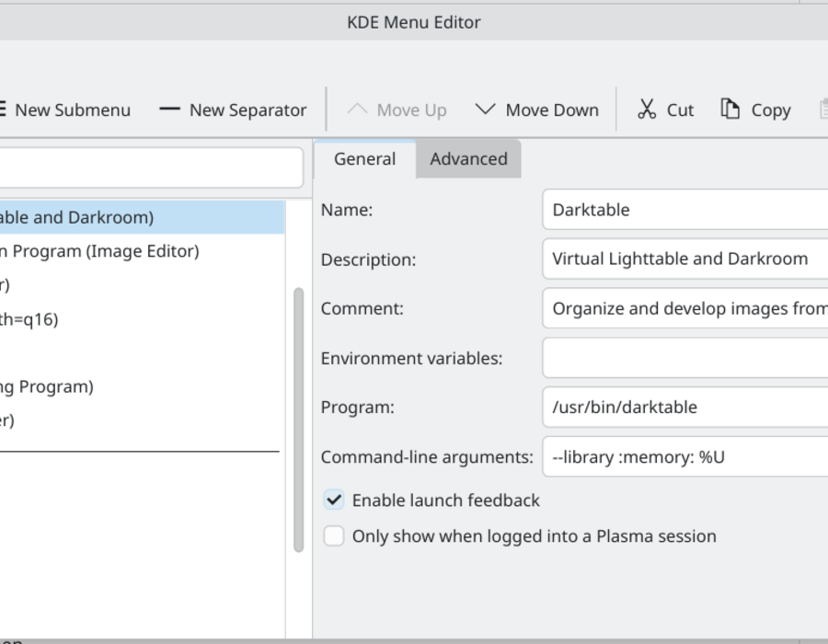Toggle the Enable launch feedback checkbox
The width and height of the screenshot is (828, 644).
click(334, 500)
